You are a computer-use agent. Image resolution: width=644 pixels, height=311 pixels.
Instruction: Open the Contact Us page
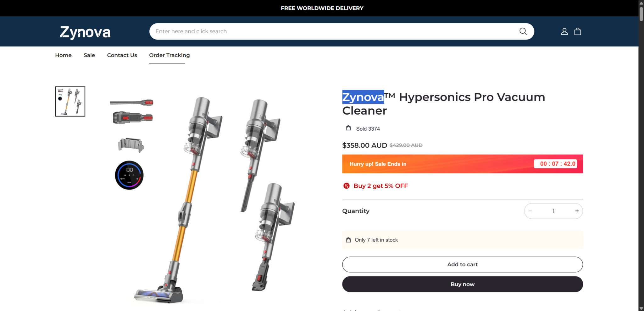tap(122, 55)
